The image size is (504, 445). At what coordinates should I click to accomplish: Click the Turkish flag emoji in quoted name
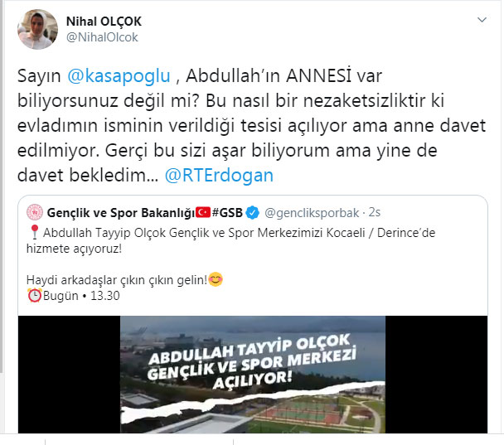pyautogui.click(x=203, y=212)
